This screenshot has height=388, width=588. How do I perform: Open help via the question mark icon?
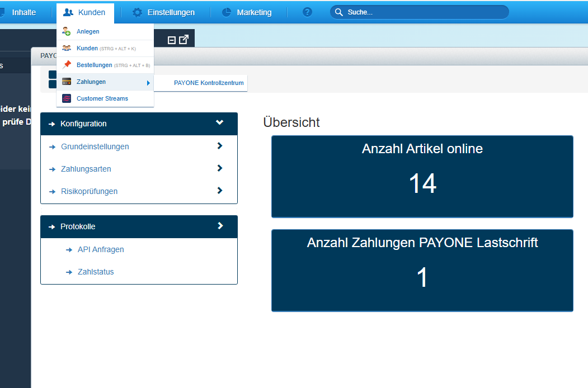coord(307,12)
